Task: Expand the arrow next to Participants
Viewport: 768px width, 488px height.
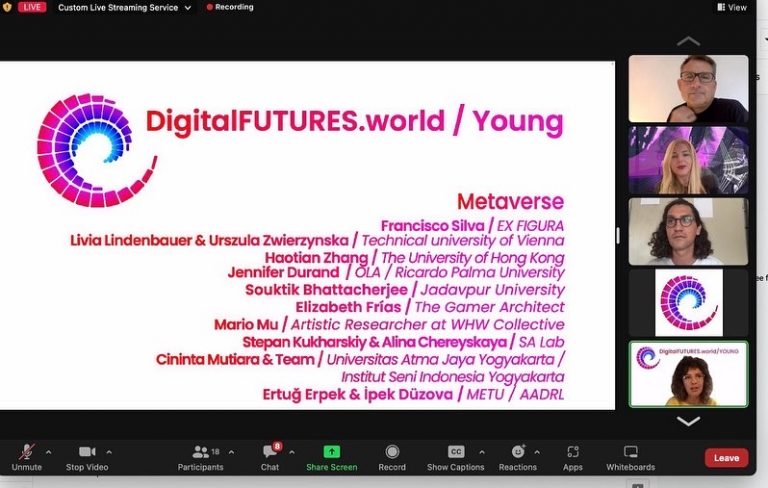Action: [231, 452]
